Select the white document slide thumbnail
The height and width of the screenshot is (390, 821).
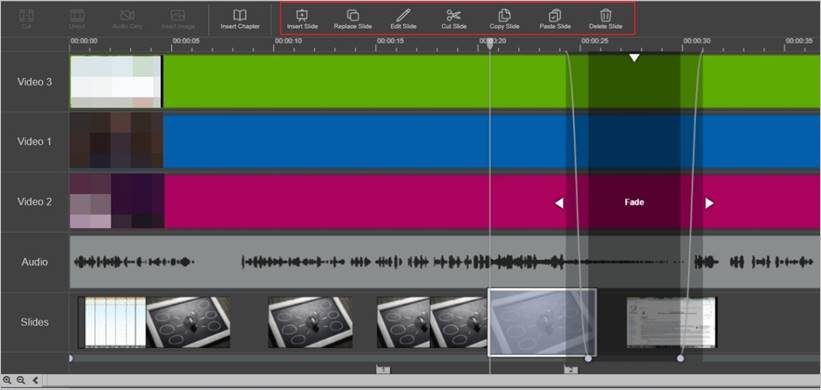click(672, 322)
